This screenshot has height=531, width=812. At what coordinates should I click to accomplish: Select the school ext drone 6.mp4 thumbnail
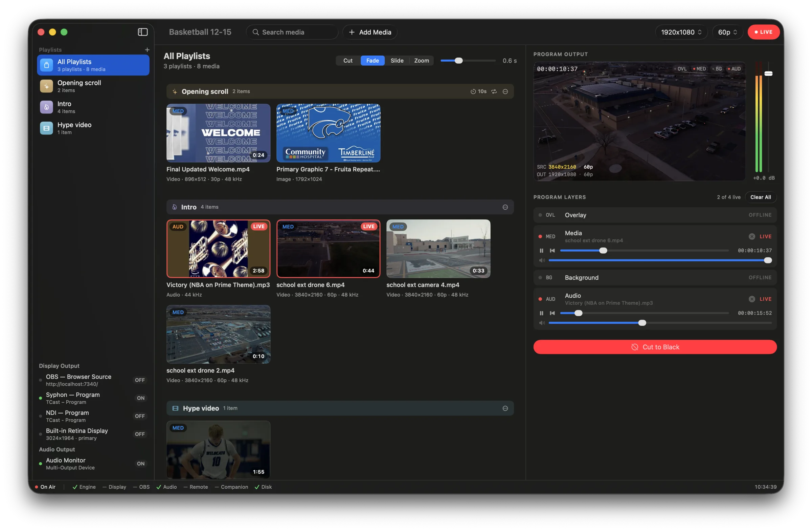(328, 249)
